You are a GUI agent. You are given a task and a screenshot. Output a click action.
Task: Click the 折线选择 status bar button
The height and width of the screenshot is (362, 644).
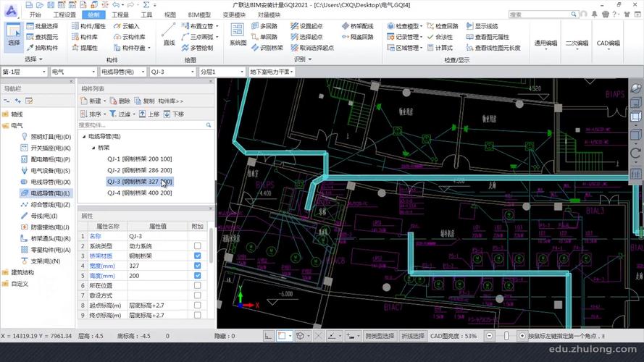tap(412, 336)
